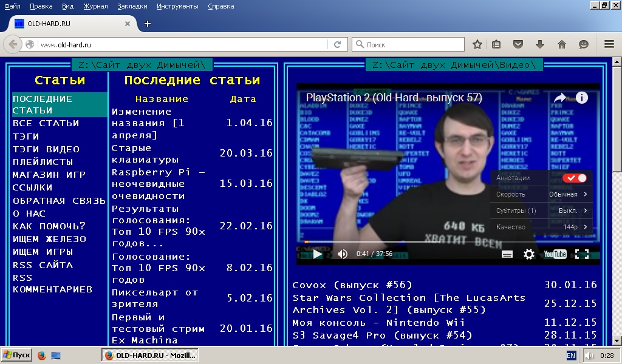Image resolution: width=622 pixels, height=364 pixels.
Task: Click the video info icon
Action: 581,98
